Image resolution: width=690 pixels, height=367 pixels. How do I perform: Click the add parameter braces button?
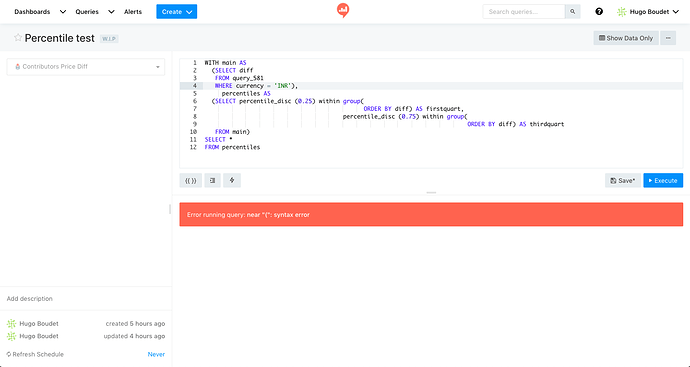pos(191,180)
